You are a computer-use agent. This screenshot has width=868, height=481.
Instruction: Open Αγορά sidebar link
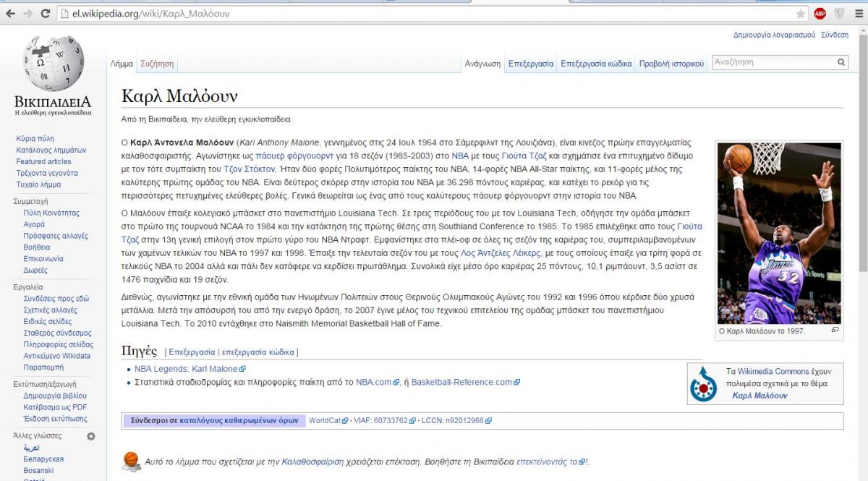click(x=34, y=224)
